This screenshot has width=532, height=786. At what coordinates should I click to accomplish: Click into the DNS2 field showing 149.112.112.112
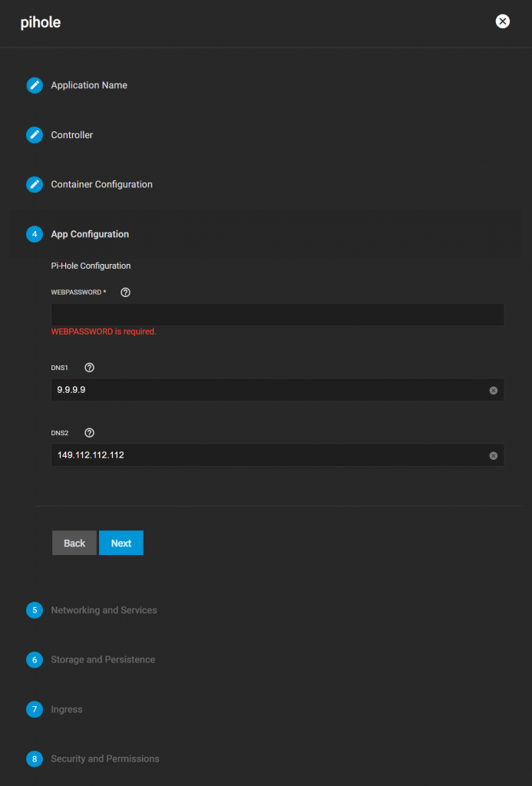pyautogui.click(x=277, y=455)
